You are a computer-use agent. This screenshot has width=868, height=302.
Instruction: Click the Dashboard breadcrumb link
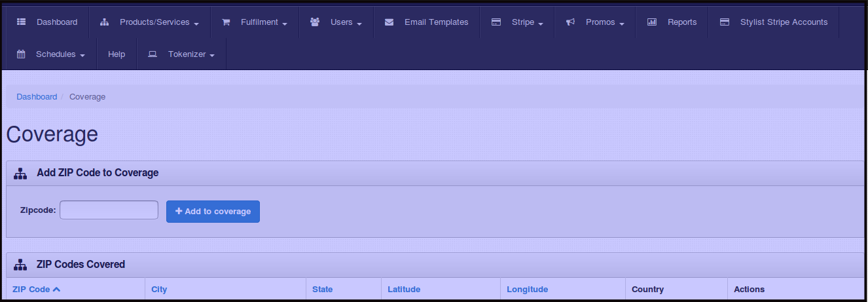click(x=37, y=96)
